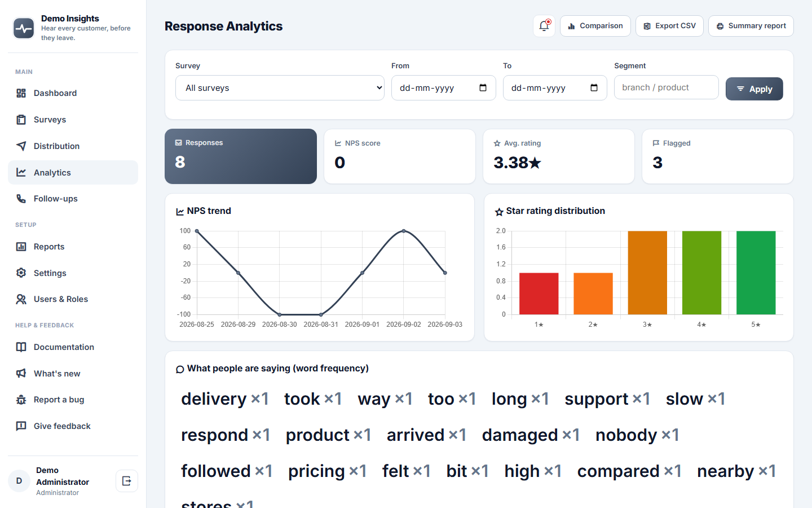This screenshot has width=812, height=508.
Task: Click the Users & Roles people icon
Action: 21,299
